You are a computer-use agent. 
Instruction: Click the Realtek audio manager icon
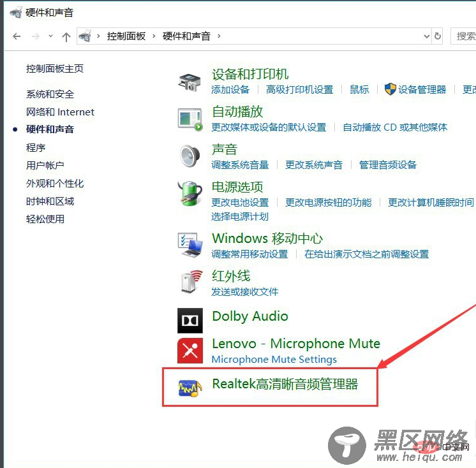pyautogui.click(x=190, y=388)
